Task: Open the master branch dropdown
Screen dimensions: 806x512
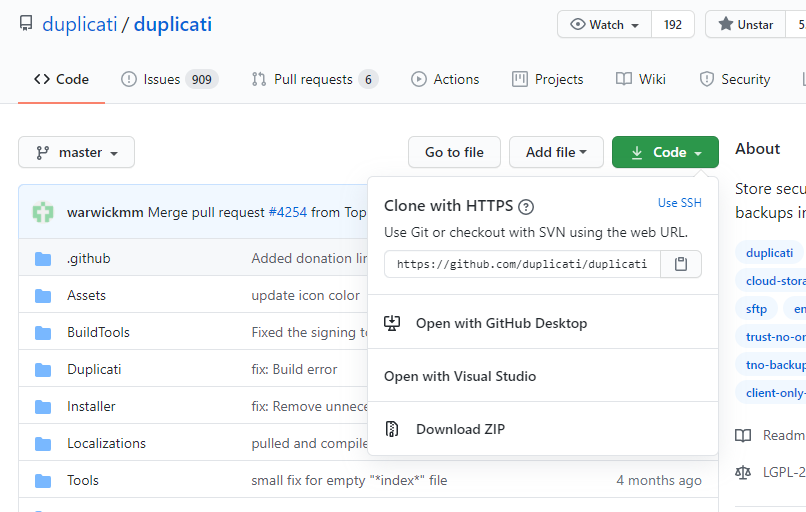Action: (x=77, y=152)
